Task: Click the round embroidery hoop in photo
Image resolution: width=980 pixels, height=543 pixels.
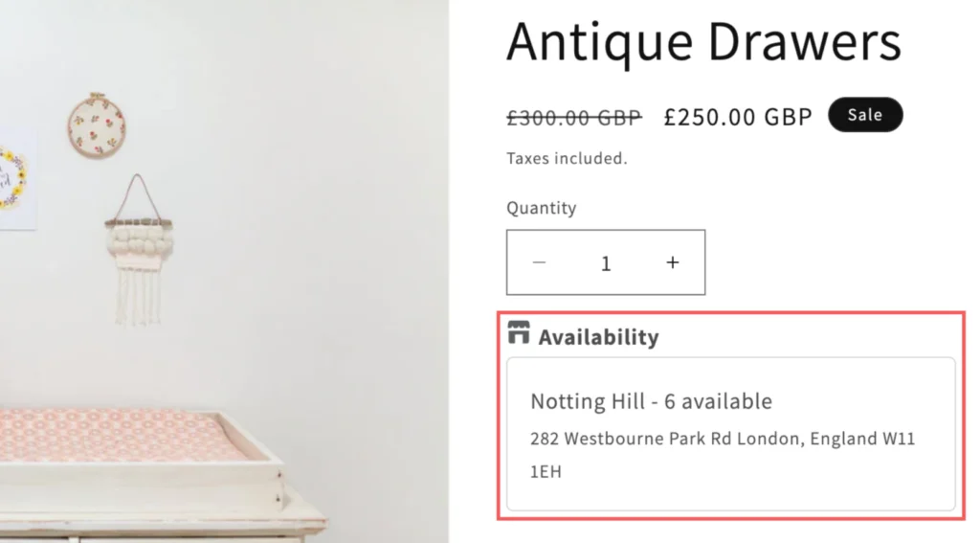Action: (97, 124)
